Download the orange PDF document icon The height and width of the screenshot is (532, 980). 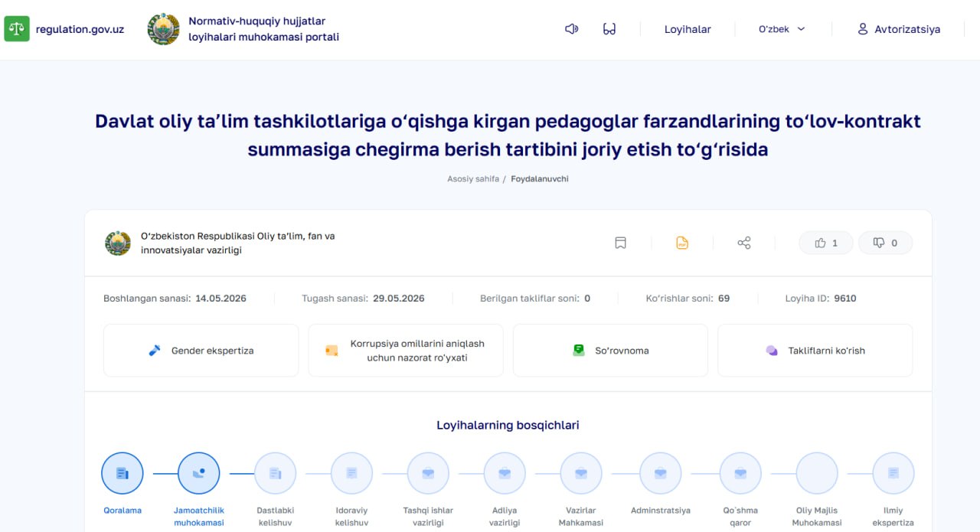pyautogui.click(x=682, y=243)
